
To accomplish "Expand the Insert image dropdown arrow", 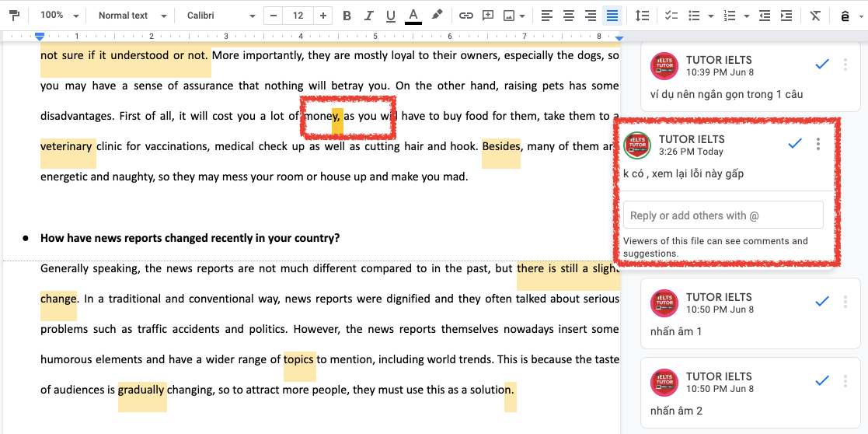I will pyautogui.click(x=522, y=16).
